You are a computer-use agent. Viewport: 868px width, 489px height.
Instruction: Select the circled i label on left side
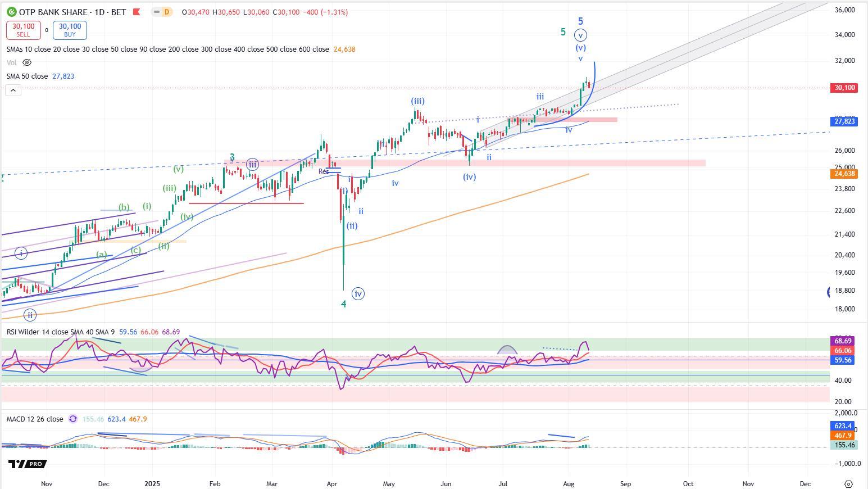21,253
